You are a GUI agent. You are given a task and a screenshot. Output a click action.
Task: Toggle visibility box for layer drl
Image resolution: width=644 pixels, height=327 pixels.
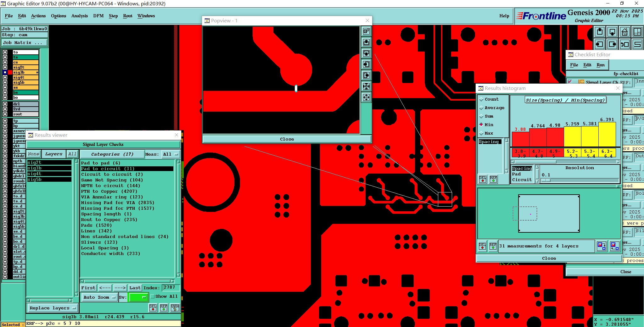[5, 104]
